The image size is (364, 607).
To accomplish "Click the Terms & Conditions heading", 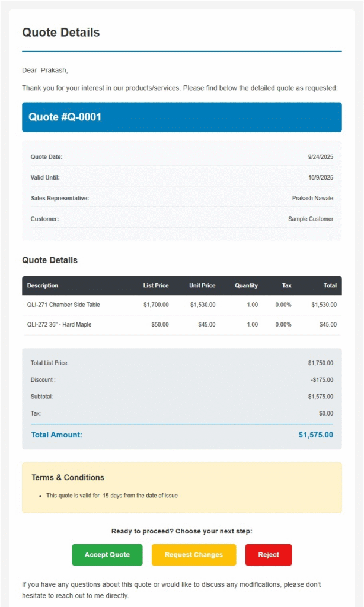I will point(68,478).
